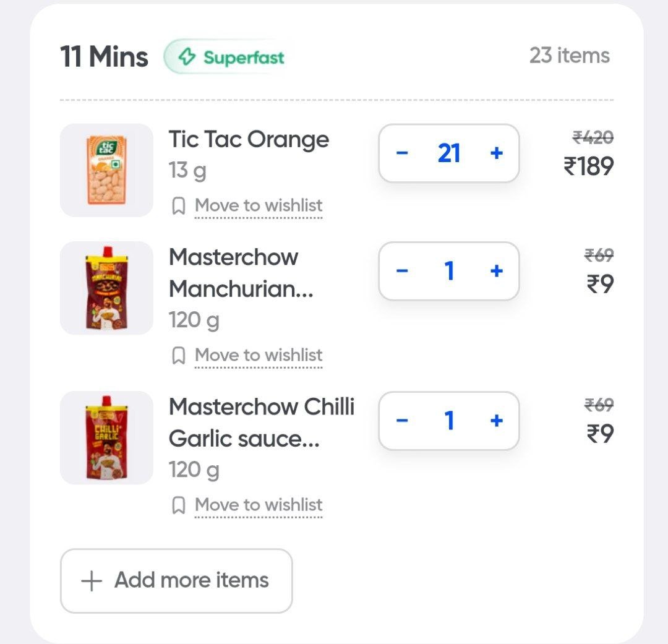Click the Tic Tac Orange product name
This screenshot has height=644, width=668.
pos(249,140)
